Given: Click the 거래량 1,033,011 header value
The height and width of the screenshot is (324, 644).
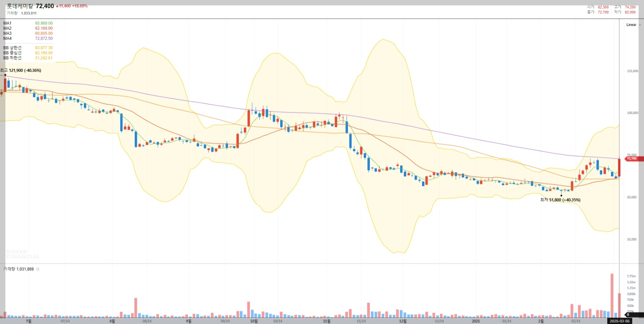Looking at the screenshot, I should point(22,13).
